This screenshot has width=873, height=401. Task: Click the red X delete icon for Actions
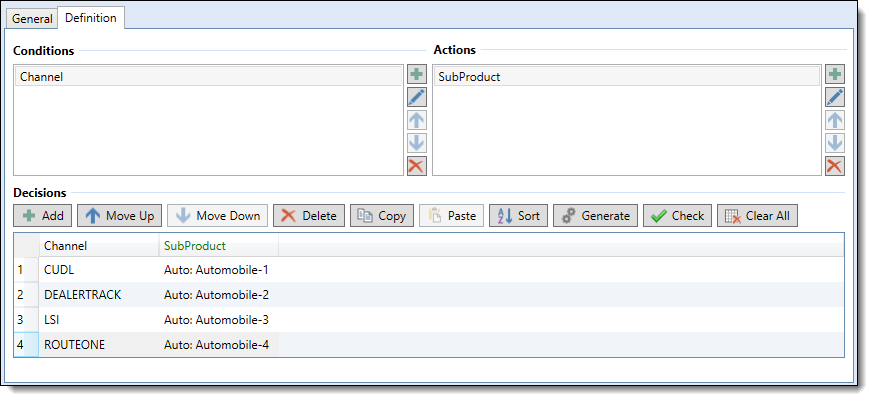tap(835, 165)
